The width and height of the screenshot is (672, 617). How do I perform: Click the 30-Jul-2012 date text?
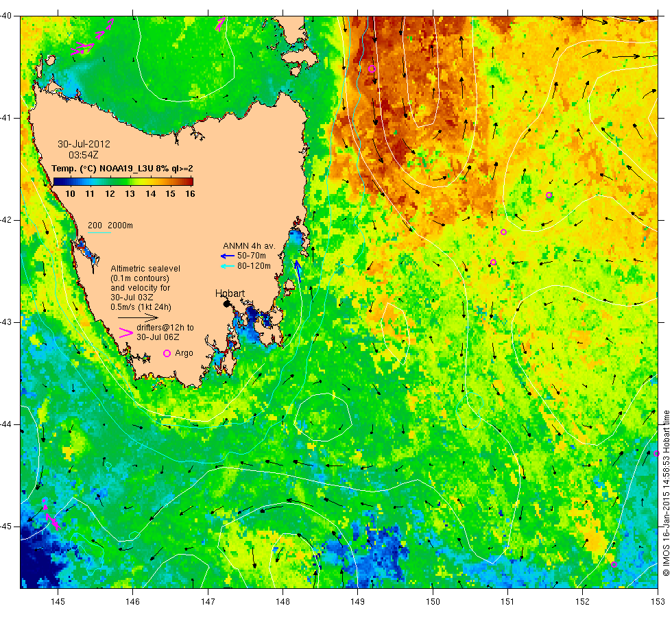84,144
